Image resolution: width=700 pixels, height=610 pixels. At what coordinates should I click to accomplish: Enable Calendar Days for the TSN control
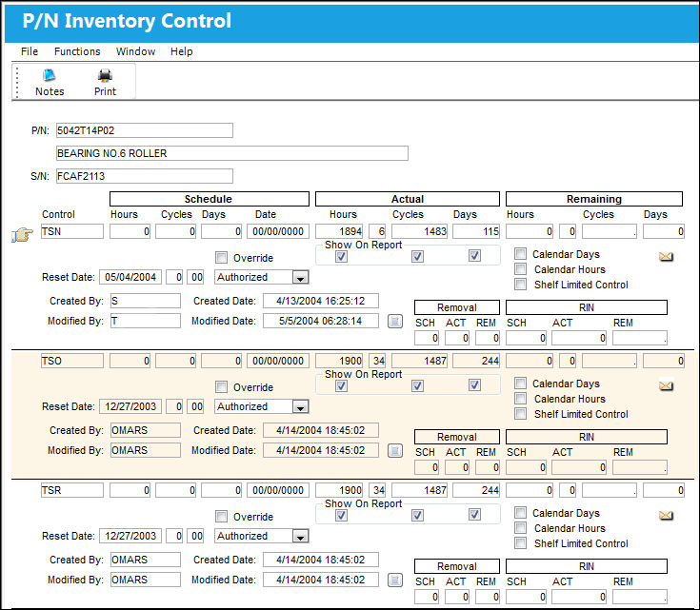(x=520, y=254)
